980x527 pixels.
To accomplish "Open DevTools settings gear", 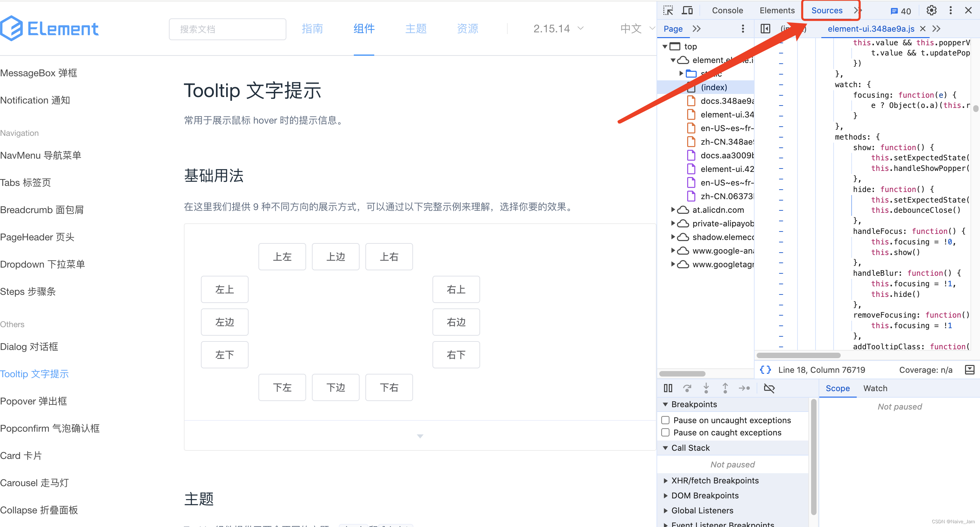I will tap(931, 10).
